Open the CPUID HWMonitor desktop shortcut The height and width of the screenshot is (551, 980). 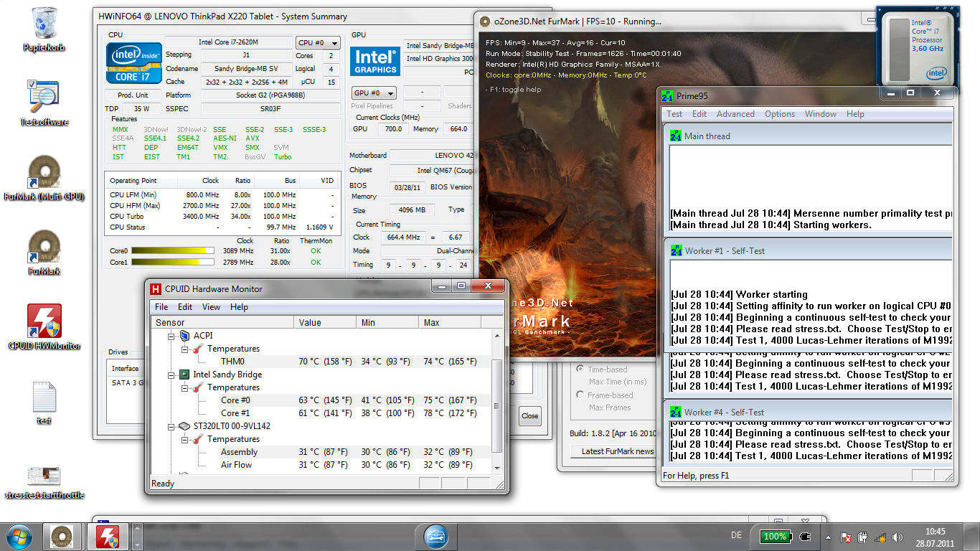tap(44, 321)
